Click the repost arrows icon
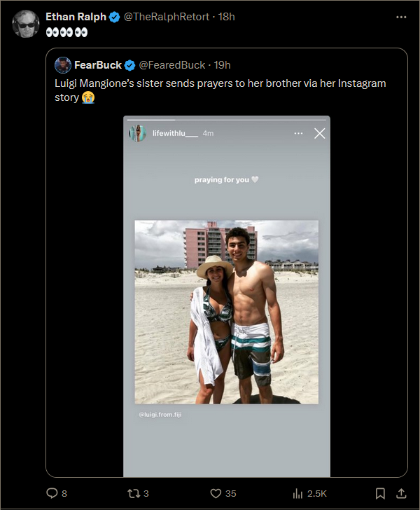This screenshot has height=510, width=420. coord(134,493)
